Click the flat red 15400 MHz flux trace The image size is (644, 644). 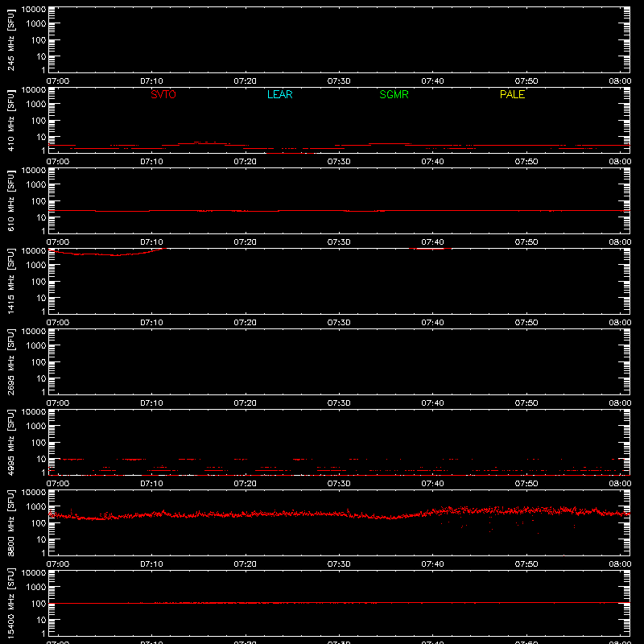point(339,602)
